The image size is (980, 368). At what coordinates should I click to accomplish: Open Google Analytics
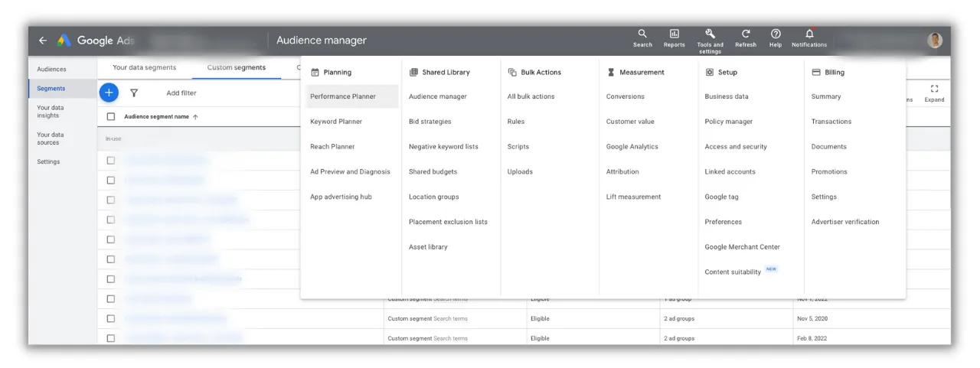(x=632, y=147)
